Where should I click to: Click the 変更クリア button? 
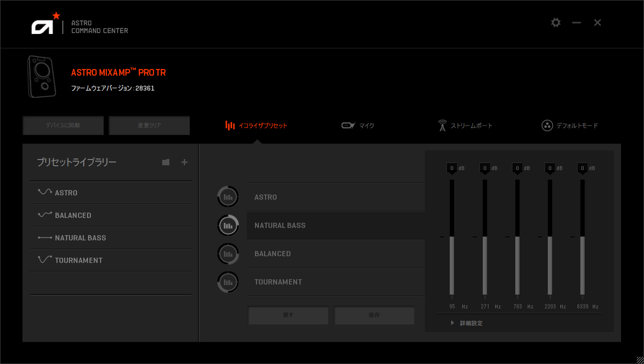pos(149,125)
